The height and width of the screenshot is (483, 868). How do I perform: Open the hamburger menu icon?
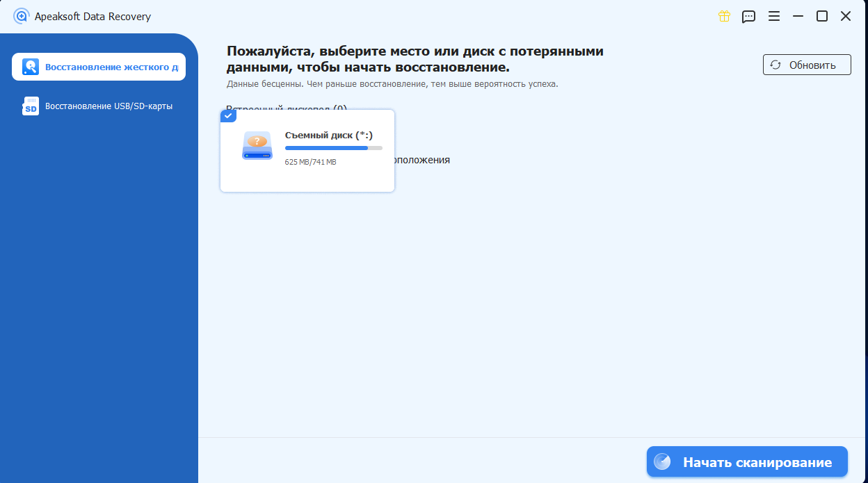pyautogui.click(x=774, y=16)
